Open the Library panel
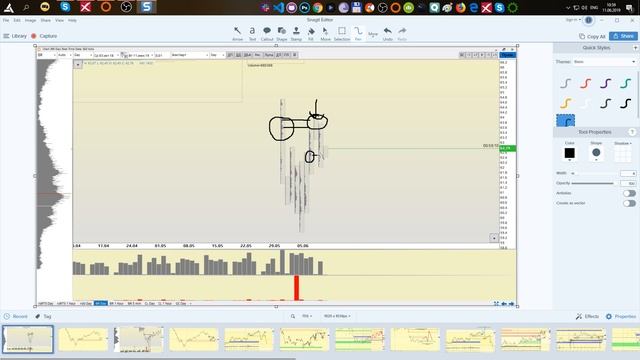 click(x=15, y=36)
